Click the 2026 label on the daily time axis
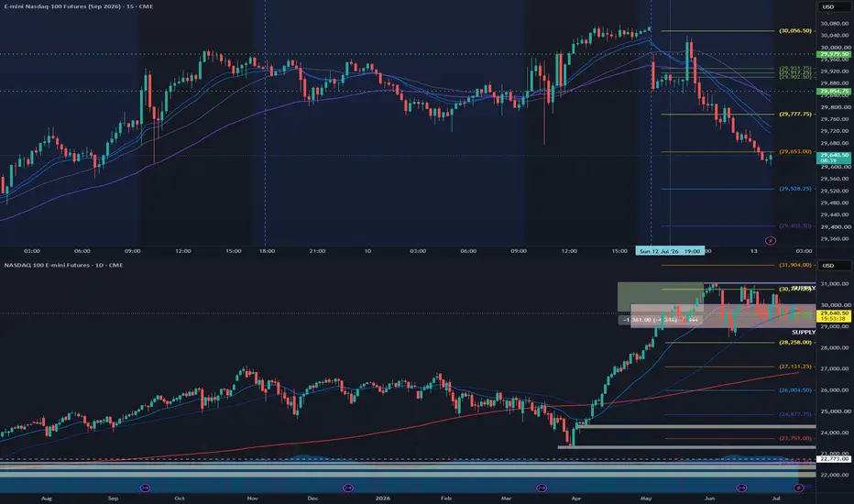 (383, 498)
